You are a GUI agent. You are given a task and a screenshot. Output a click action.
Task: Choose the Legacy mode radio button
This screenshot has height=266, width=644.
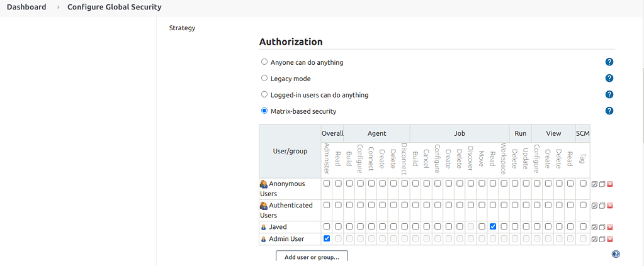(264, 79)
